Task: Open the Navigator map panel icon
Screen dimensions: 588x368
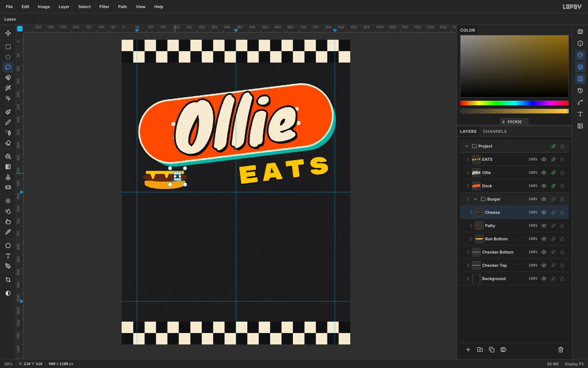Action: 580,32
